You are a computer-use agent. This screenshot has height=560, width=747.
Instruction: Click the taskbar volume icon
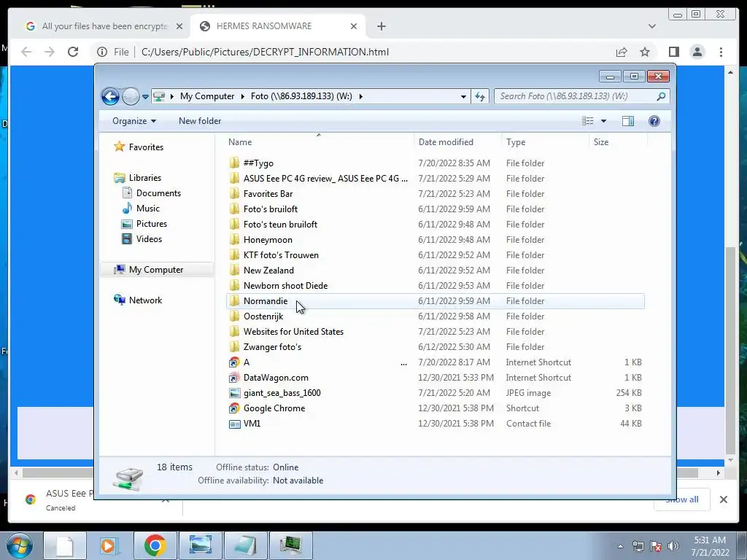coord(673,545)
